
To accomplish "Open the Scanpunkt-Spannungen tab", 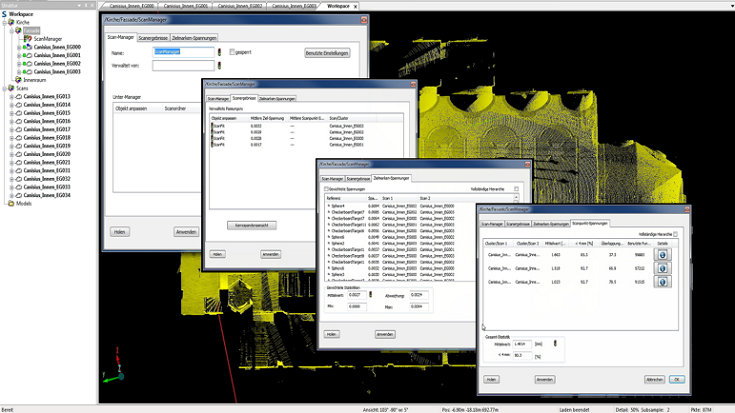I will point(590,223).
